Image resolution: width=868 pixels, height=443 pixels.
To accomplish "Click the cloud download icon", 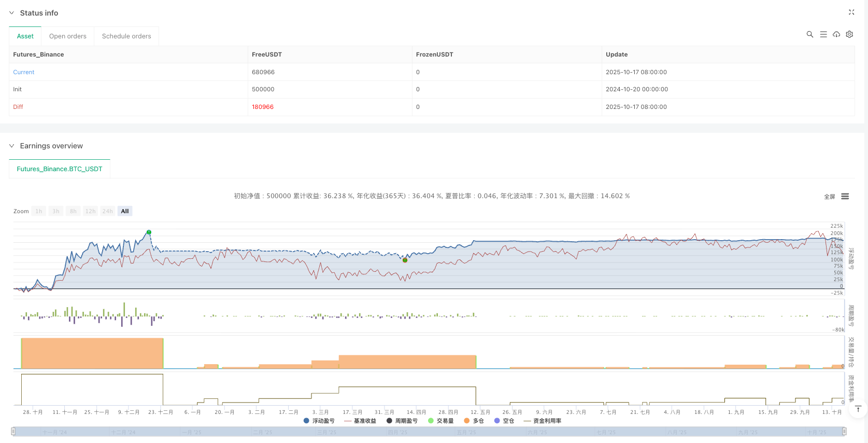I will [836, 34].
